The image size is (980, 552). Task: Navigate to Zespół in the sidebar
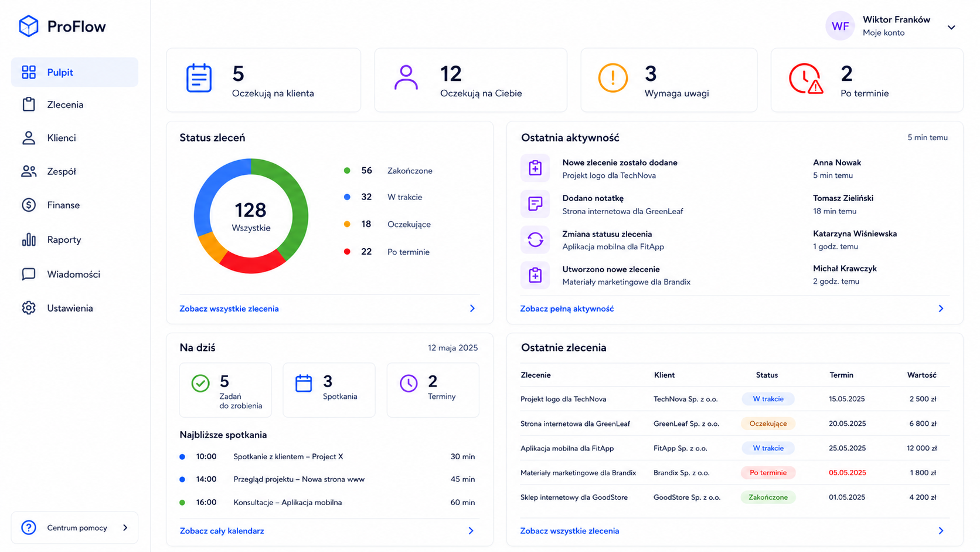(x=74, y=171)
